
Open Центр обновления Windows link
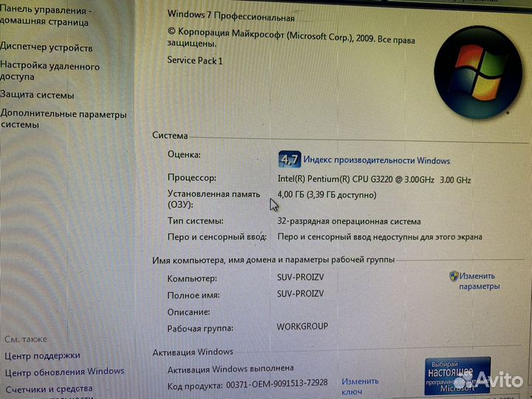click(64, 372)
